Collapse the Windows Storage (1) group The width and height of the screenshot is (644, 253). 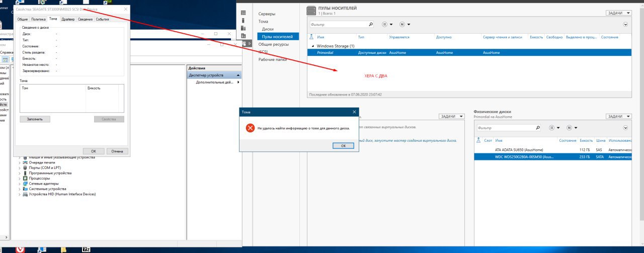312,46
